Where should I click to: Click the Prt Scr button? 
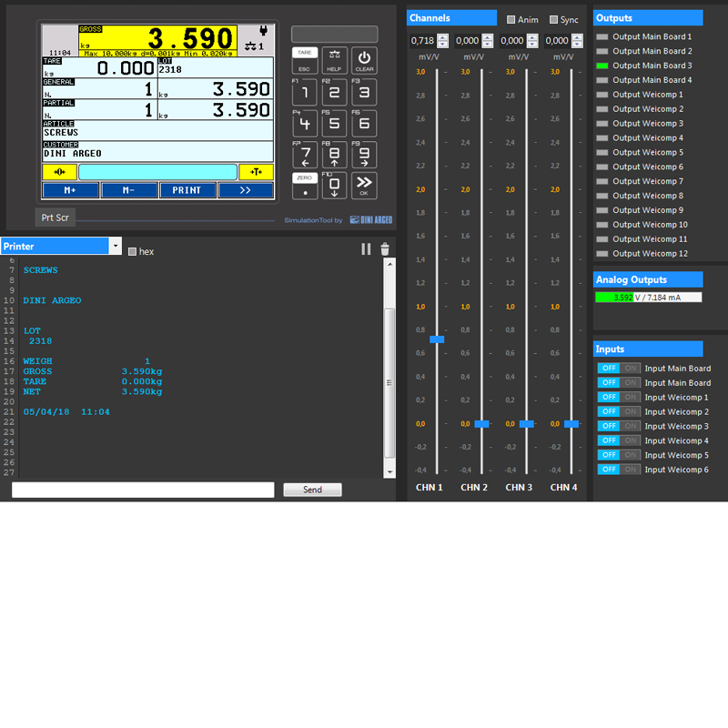(55, 217)
